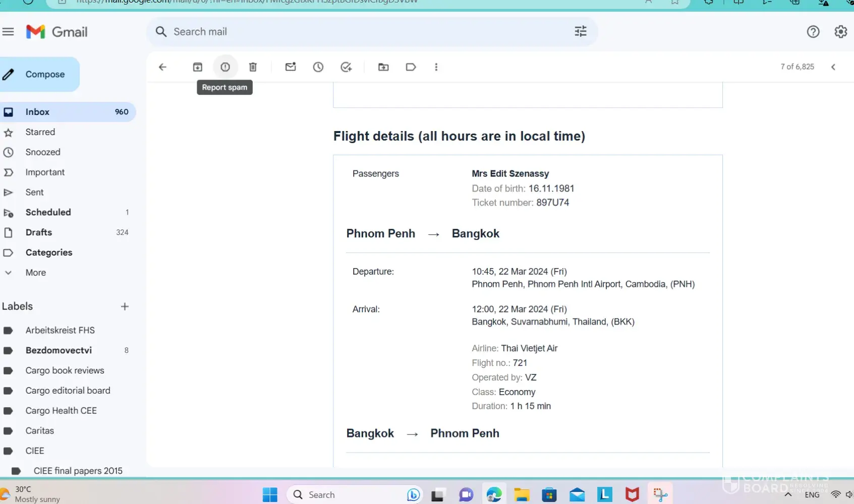Open the Inbox folder
854x504 pixels.
coord(67,112)
